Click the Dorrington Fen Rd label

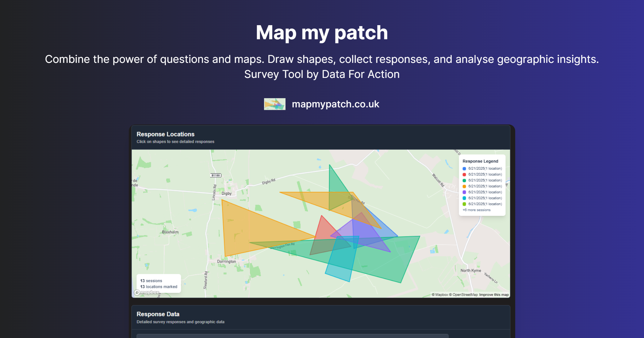[282, 246]
